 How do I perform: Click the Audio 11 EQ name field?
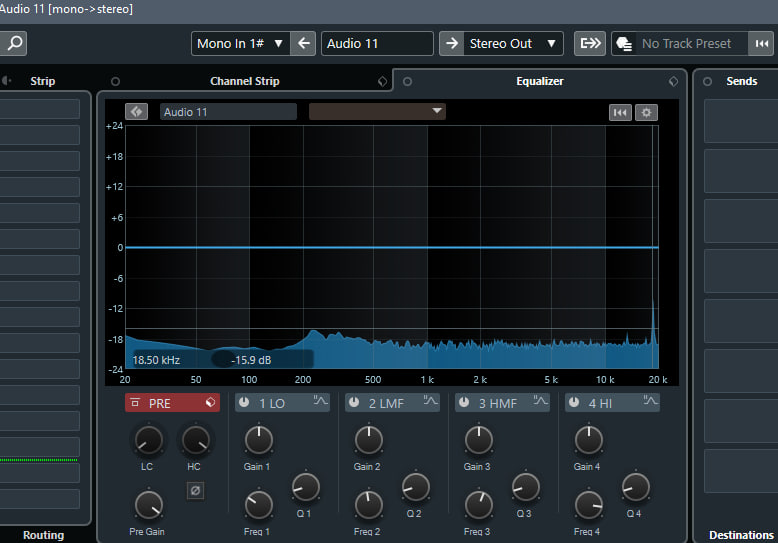pyautogui.click(x=228, y=112)
